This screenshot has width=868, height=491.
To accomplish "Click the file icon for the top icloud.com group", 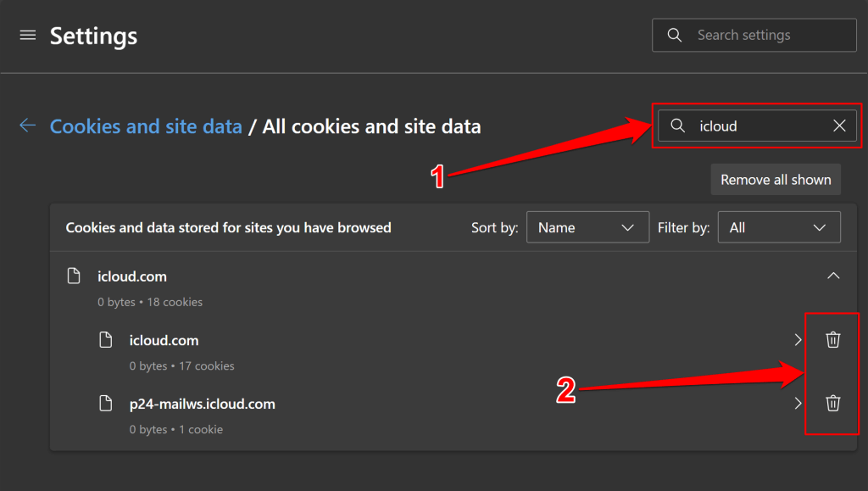I will coord(74,276).
